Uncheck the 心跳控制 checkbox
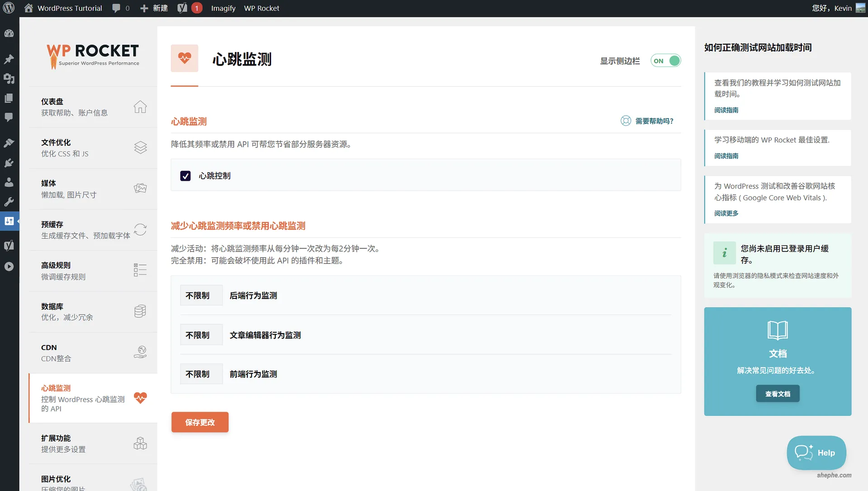The height and width of the screenshot is (491, 868). (x=185, y=176)
